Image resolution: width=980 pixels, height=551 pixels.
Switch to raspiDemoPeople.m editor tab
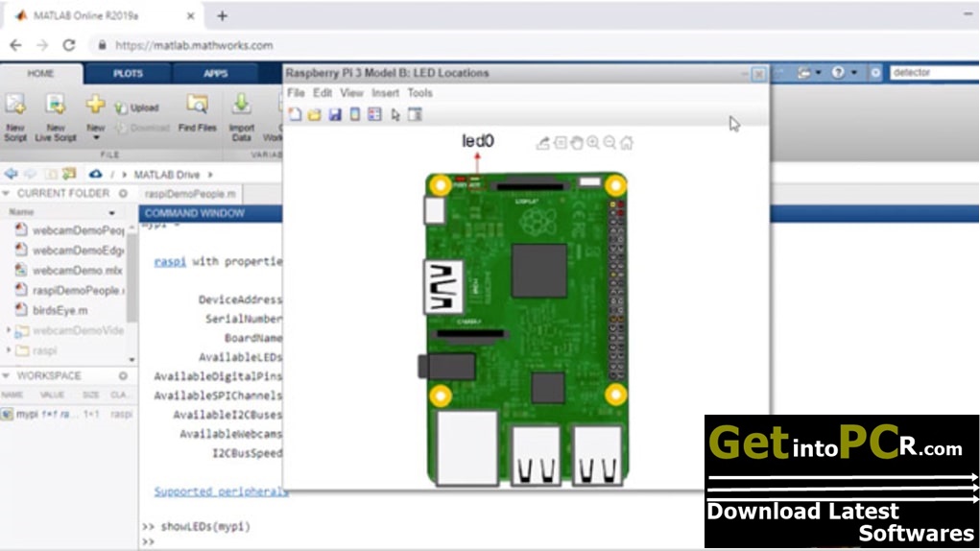coord(190,194)
